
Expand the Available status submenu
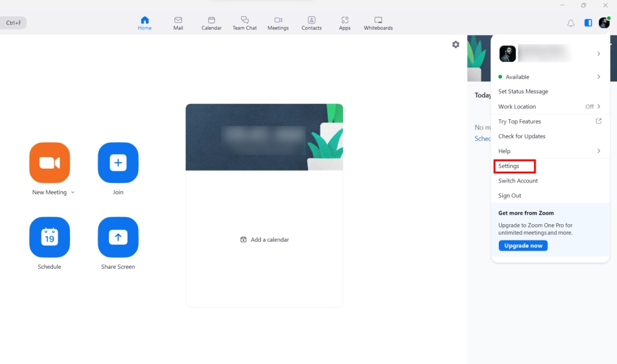click(598, 77)
